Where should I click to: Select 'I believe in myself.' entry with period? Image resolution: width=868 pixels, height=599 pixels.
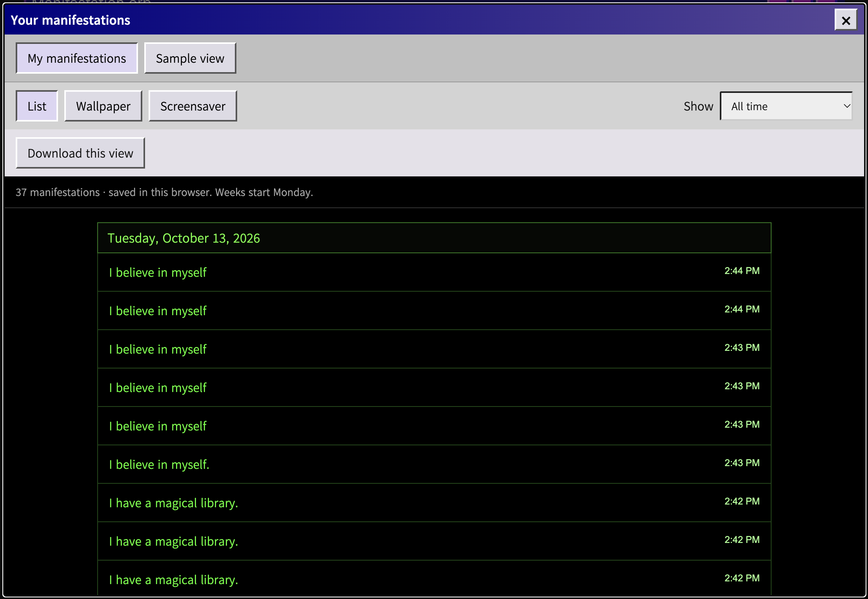coord(434,464)
